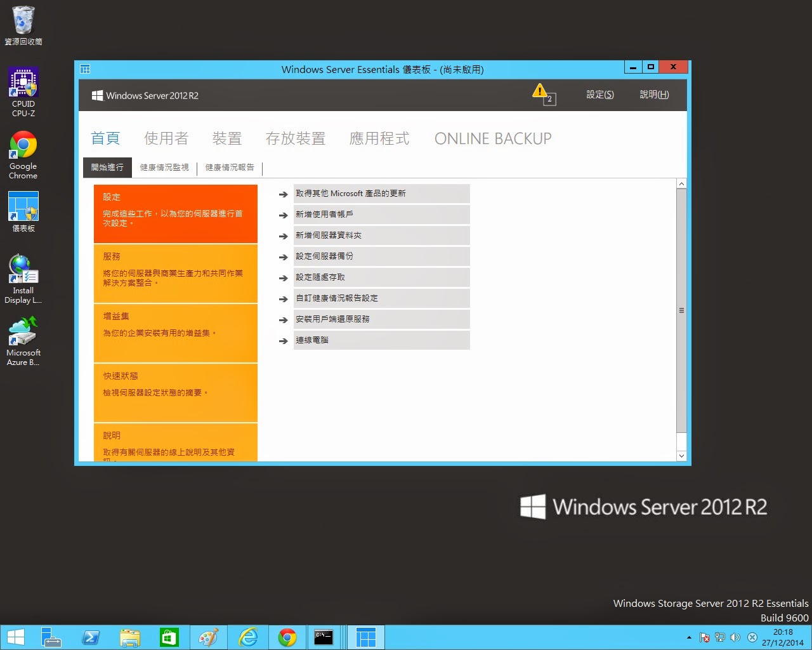Open the Action Center flag tray icon

pyautogui.click(x=705, y=637)
